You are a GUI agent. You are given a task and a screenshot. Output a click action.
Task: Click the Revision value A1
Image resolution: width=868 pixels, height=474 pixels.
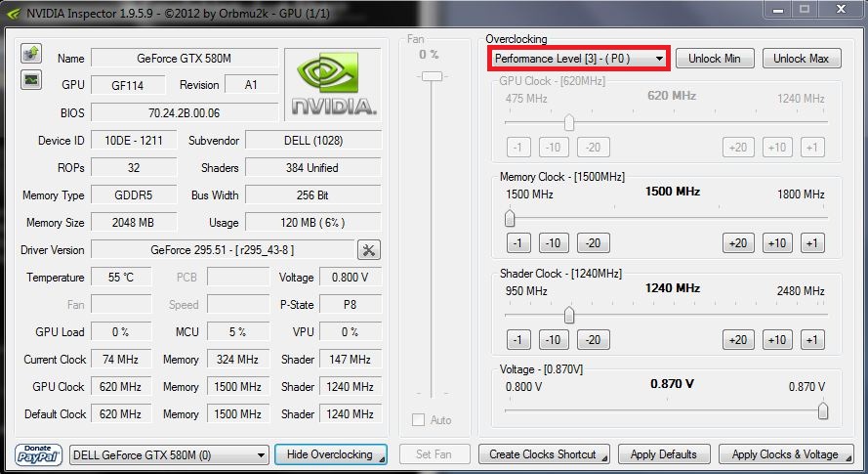tap(251, 85)
